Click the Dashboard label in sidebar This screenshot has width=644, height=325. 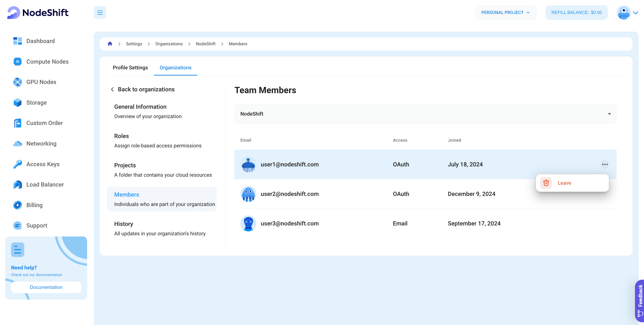(40, 41)
